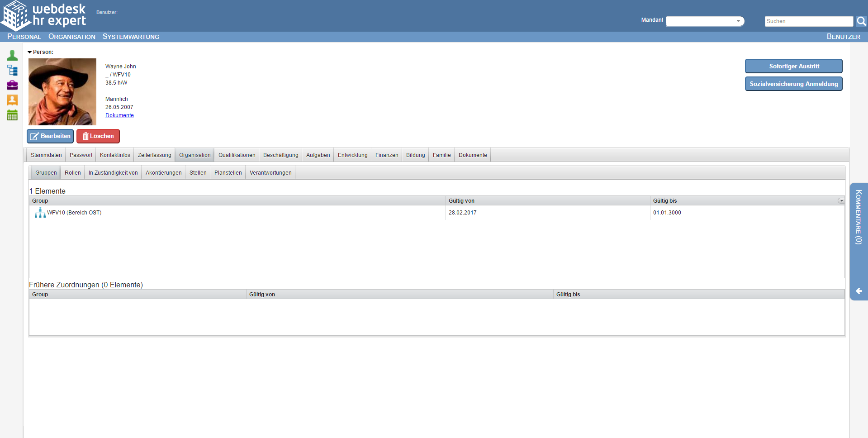Open the Dokumente link under profile
This screenshot has height=438, width=868.
pyautogui.click(x=119, y=115)
